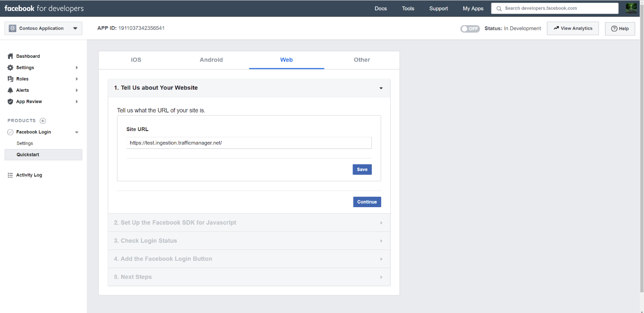Click the Roles icon in sidebar

(10, 79)
